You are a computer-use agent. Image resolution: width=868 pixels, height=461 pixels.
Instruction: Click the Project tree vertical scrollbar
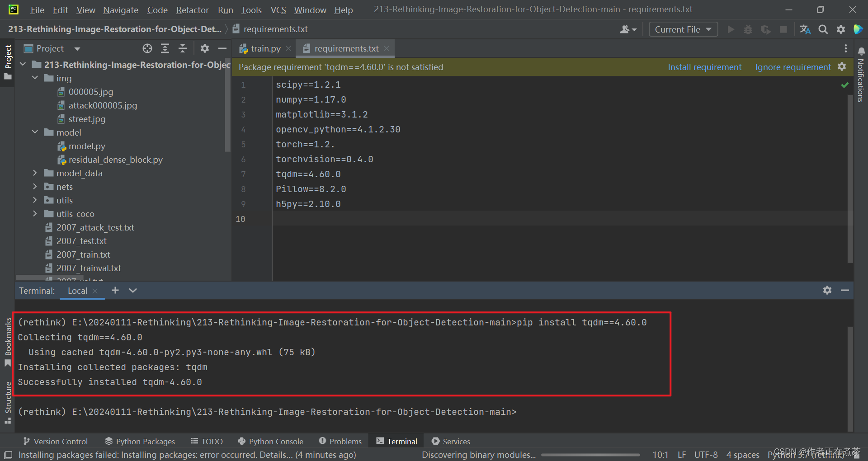(228, 105)
